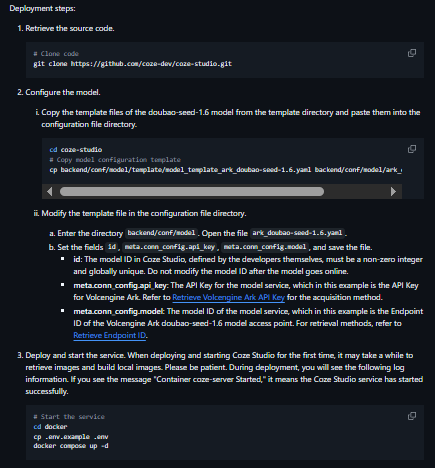Screen dimensions: 435x468
Task: Click the meta.conn_config.model inline code
Action: click(x=265, y=247)
